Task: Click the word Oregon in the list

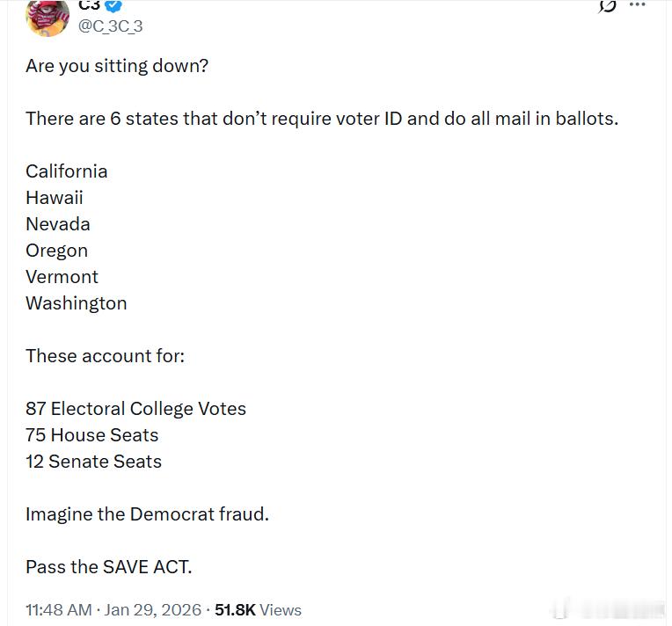Action: pos(57,251)
